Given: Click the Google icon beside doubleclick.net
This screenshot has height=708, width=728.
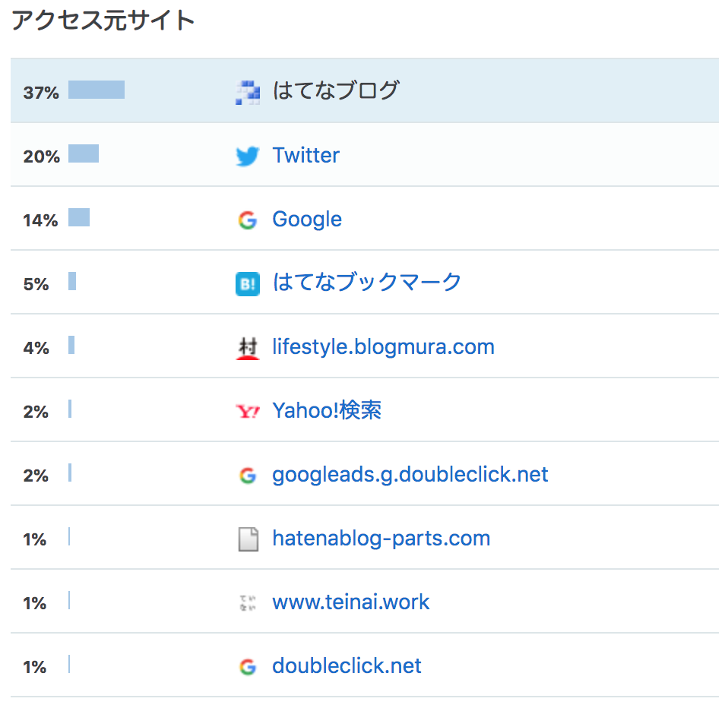Looking at the screenshot, I should (x=248, y=667).
